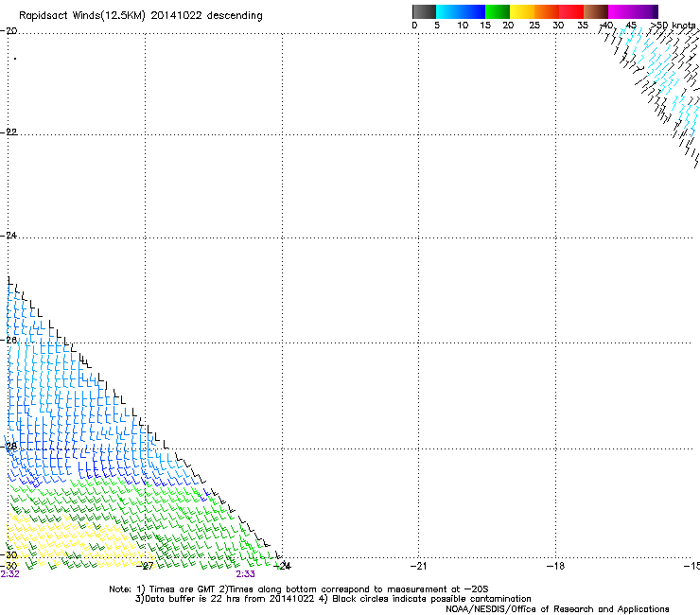Select the magenta-purple 40-50 knots color segment
The height and width of the screenshot is (615, 700).
tap(633, 11)
